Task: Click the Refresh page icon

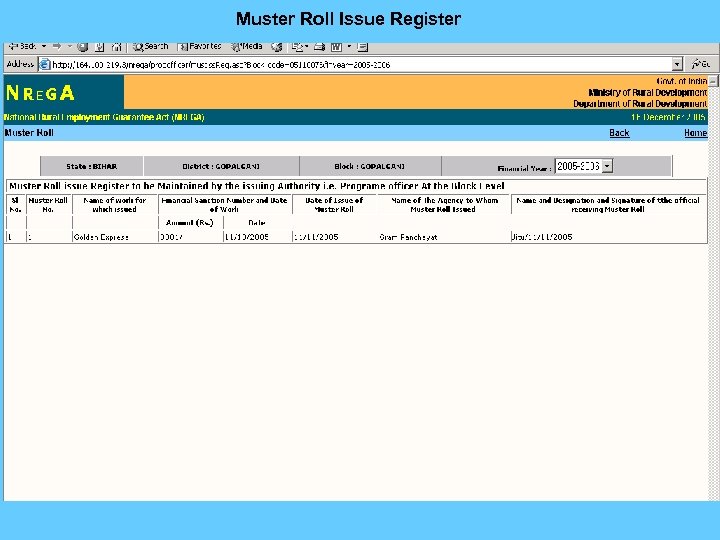Action: (x=100, y=47)
